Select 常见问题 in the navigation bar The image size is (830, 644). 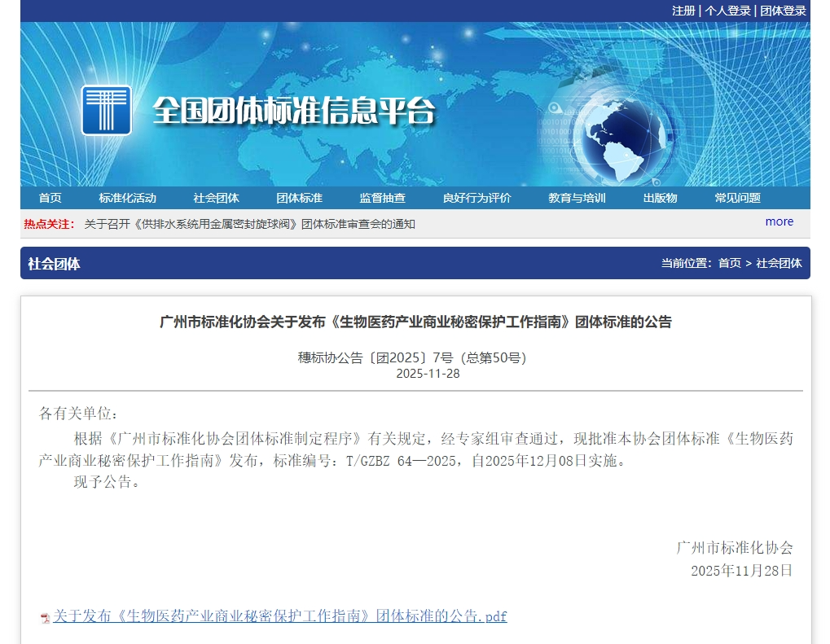pyautogui.click(x=737, y=198)
